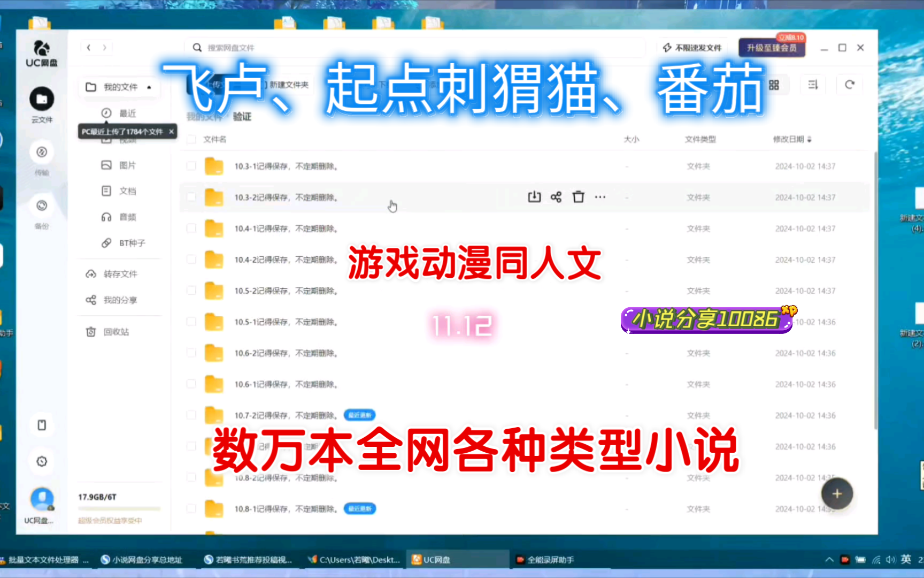Click the user avatar at sidebar bottom

click(x=42, y=499)
